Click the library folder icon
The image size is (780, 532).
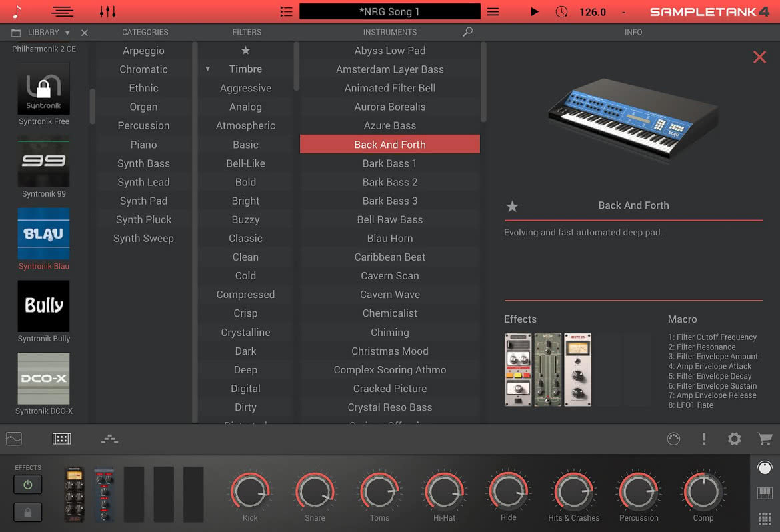point(16,33)
